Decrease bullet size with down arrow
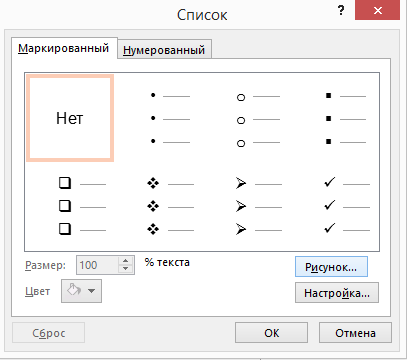The height and width of the screenshot is (360, 407). (x=126, y=269)
